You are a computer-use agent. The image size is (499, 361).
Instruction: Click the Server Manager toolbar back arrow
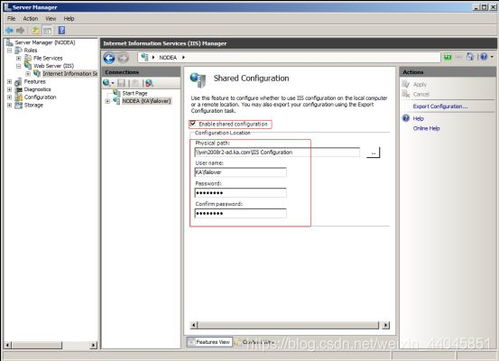point(9,30)
